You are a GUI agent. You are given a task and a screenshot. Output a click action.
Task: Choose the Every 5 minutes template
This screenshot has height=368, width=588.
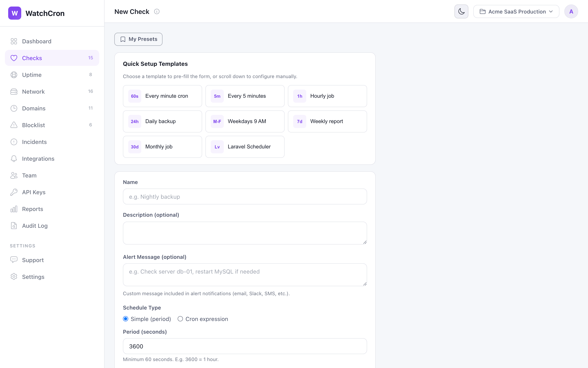pyautogui.click(x=245, y=96)
